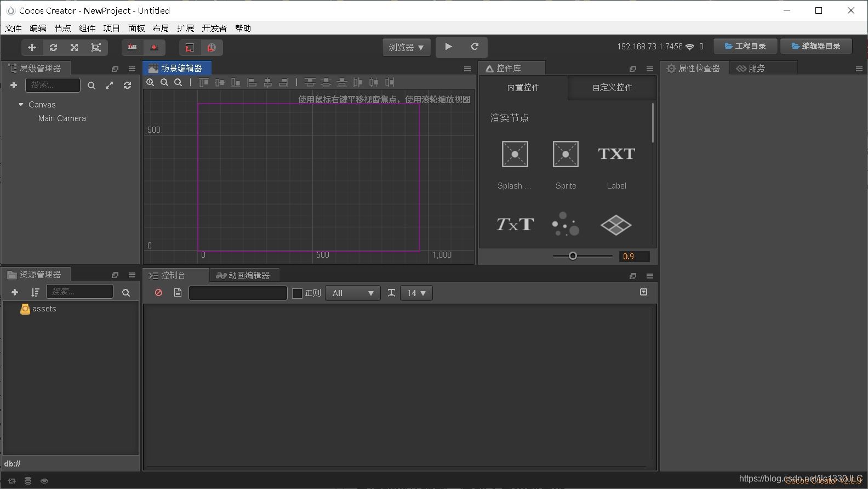The image size is (868, 489).
Task: Switch to the 自定义控件 tab
Action: pyautogui.click(x=612, y=87)
